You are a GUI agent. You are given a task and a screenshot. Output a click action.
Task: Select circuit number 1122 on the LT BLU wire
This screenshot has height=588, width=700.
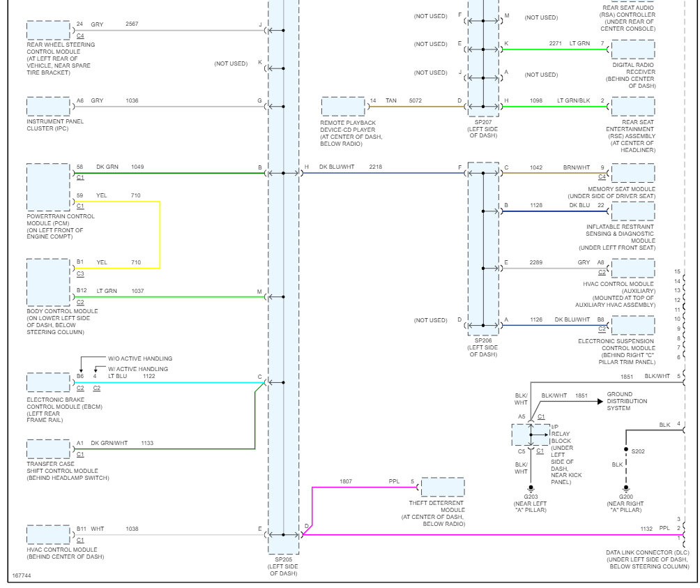click(149, 376)
